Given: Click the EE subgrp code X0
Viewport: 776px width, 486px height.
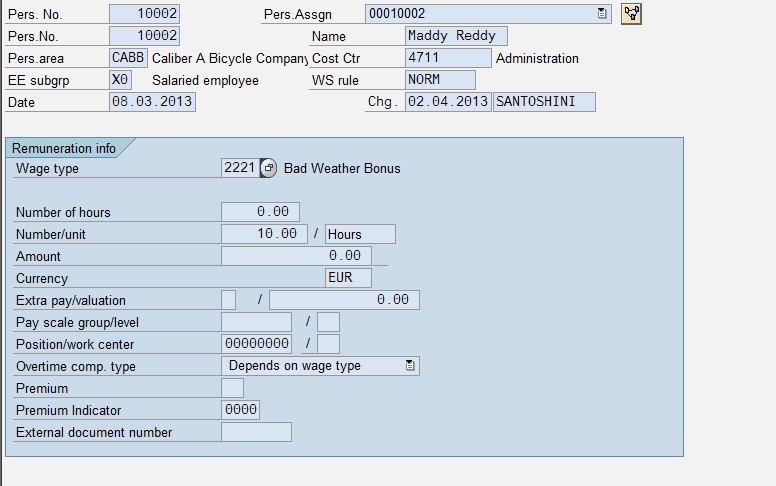Looking at the screenshot, I should tap(120, 80).
